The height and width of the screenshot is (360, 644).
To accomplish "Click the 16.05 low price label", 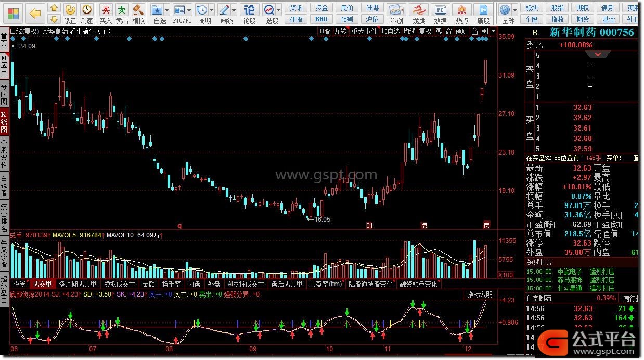I will point(322,220).
